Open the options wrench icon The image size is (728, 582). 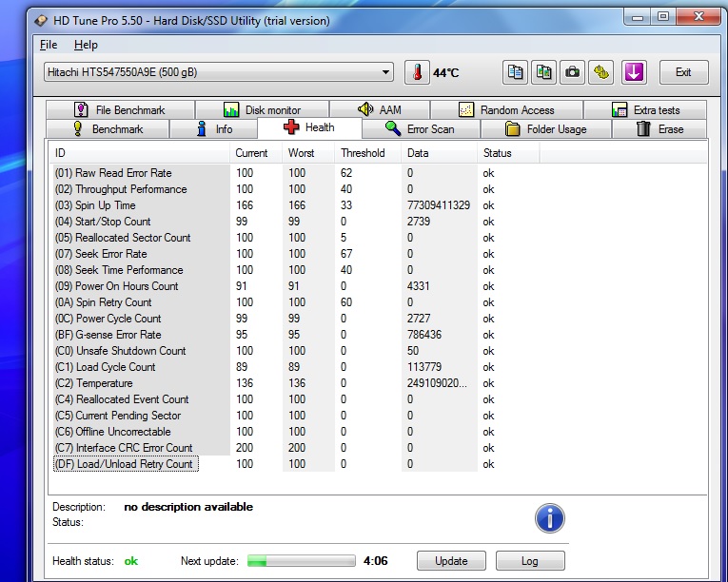click(x=600, y=72)
